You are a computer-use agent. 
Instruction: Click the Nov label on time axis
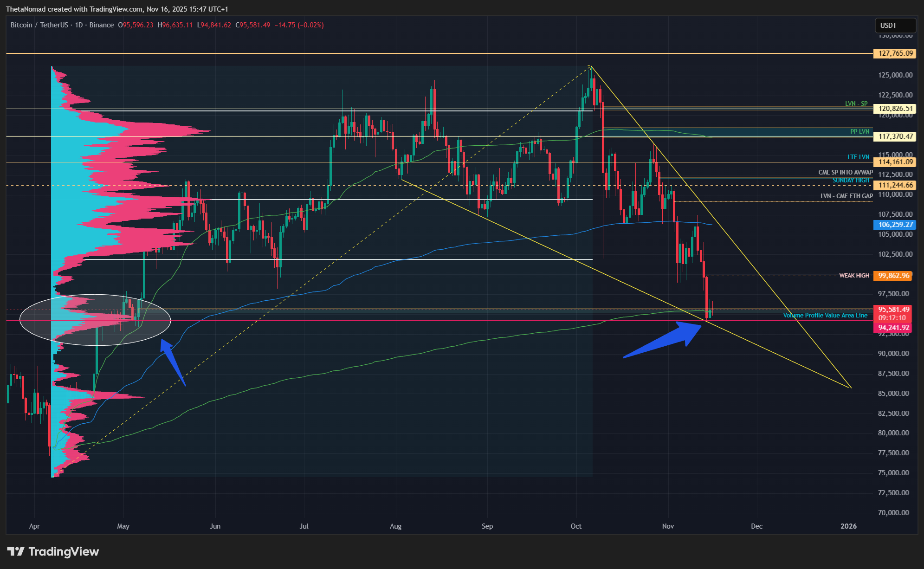tap(668, 526)
